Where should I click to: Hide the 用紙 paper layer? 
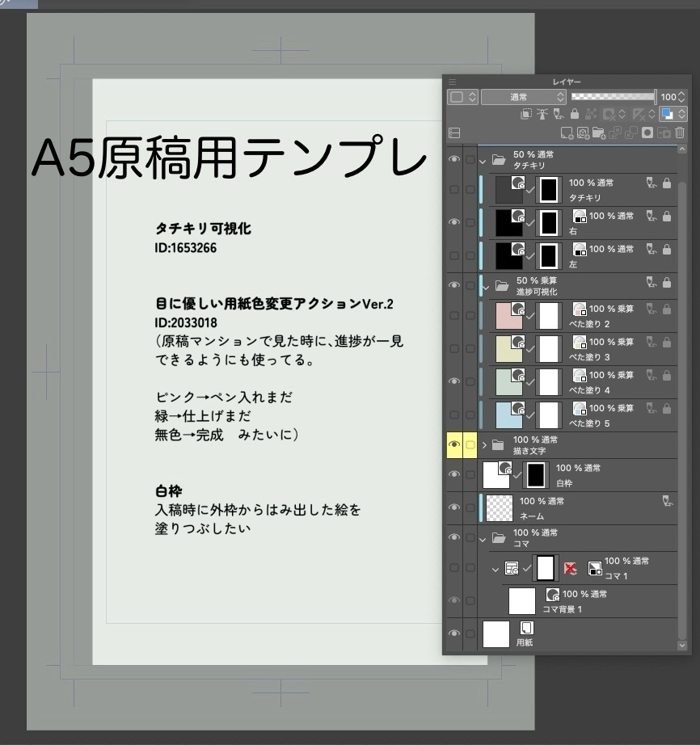454,634
